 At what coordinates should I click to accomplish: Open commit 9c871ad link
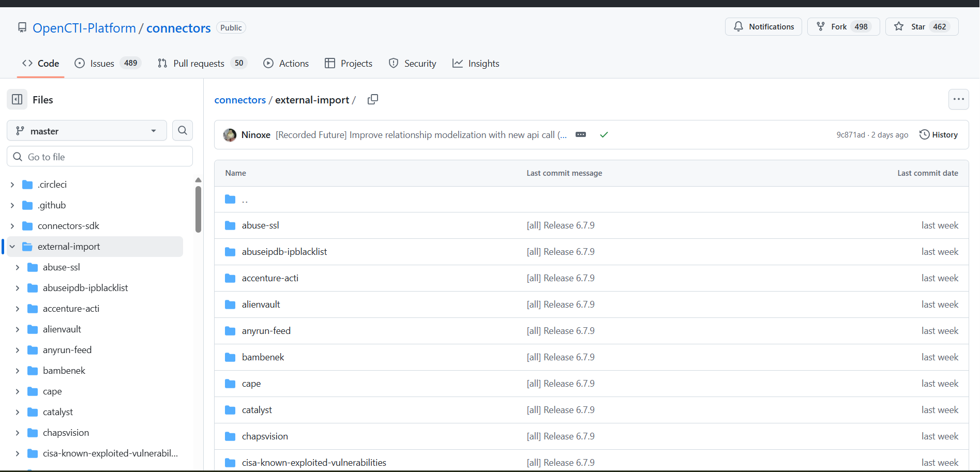click(851, 135)
